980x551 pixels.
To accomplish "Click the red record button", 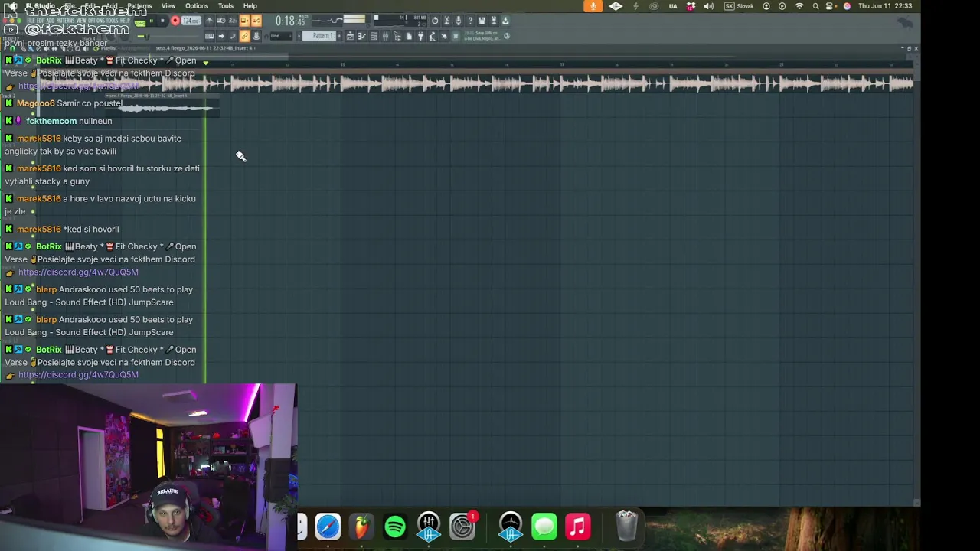I will coord(175,21).
